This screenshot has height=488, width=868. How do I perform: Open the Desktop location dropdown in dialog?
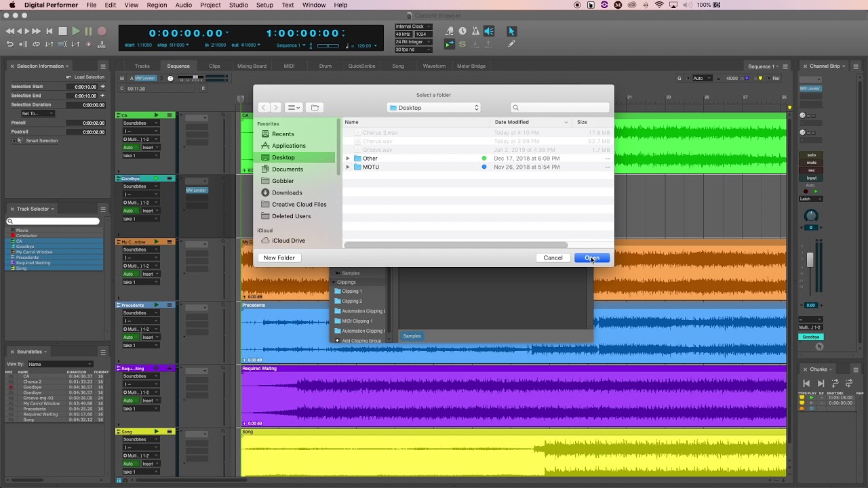pyautogui.click(x=434, y=108)
